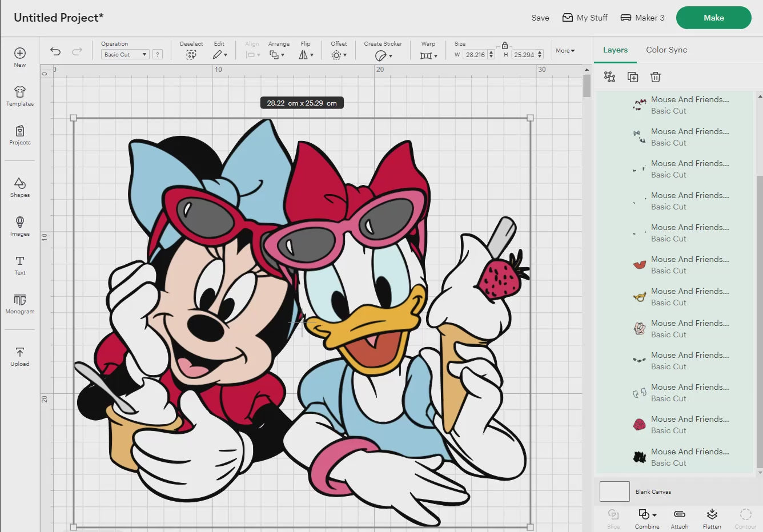763x532 pixels.
Task: Click the green Make button
Action: (714, 18)
